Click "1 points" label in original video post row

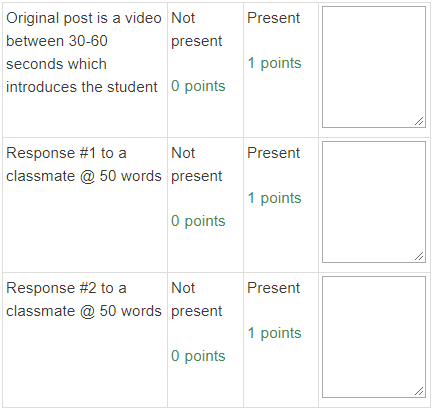point(274,63)
